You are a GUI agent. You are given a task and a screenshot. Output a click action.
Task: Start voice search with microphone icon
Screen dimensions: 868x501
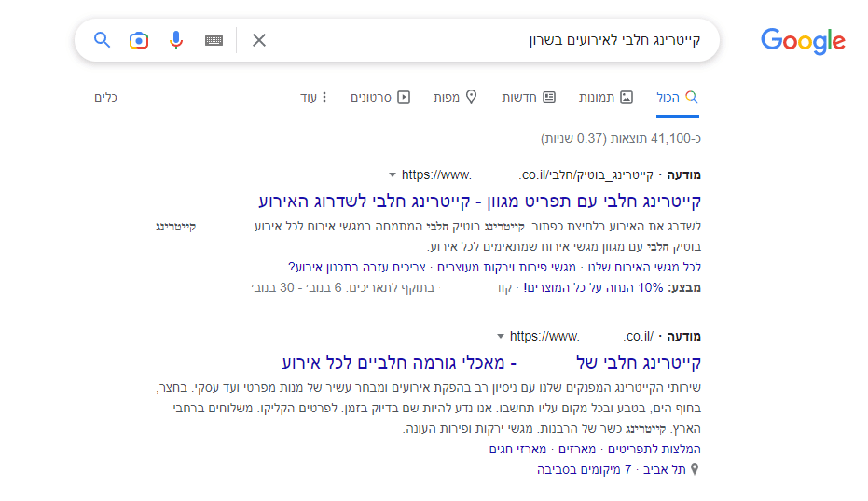click(176, 40)
